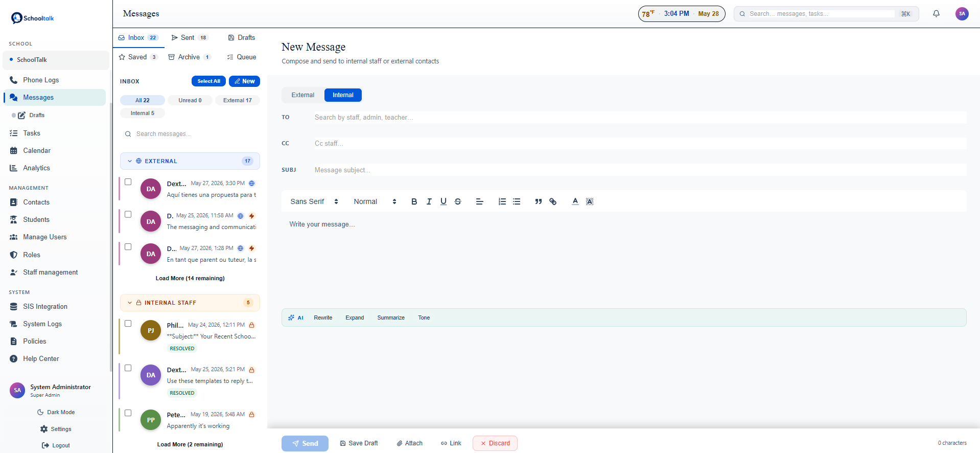The image size is (980, 453).
Task: Toggle bold formatting in editor
Action: coord(414,201)
